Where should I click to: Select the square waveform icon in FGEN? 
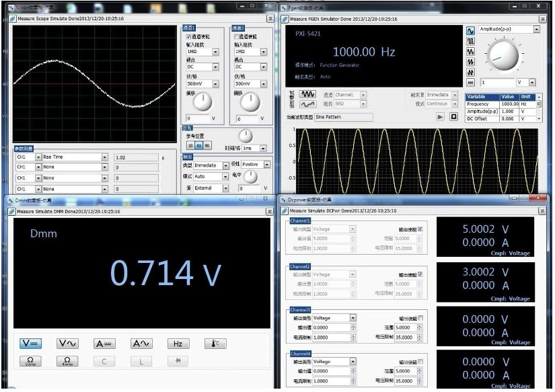point(470,41)
